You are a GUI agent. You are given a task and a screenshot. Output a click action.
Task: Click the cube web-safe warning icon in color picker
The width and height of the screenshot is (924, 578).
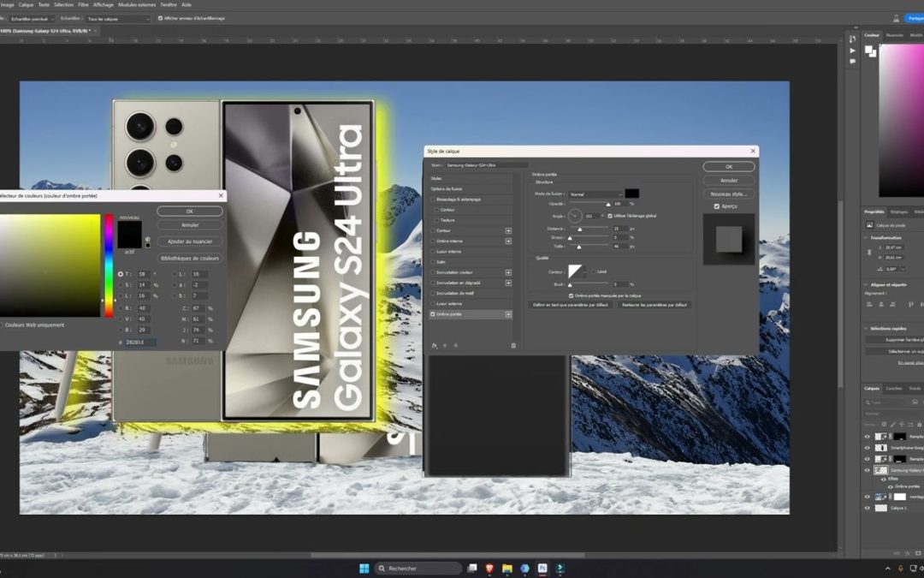[x=147, y=240]
